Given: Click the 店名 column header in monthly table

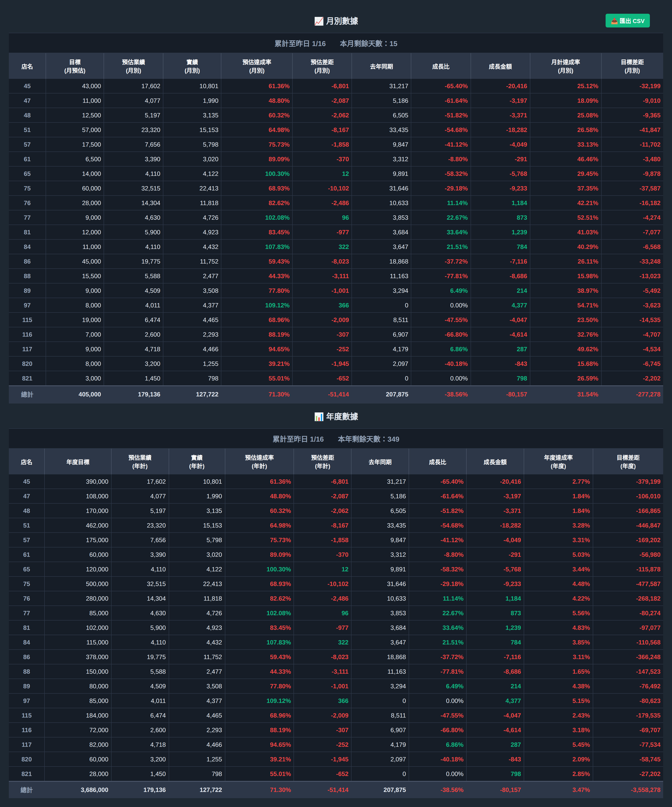Looking at the screenshot, I should (x=27, y=66).
